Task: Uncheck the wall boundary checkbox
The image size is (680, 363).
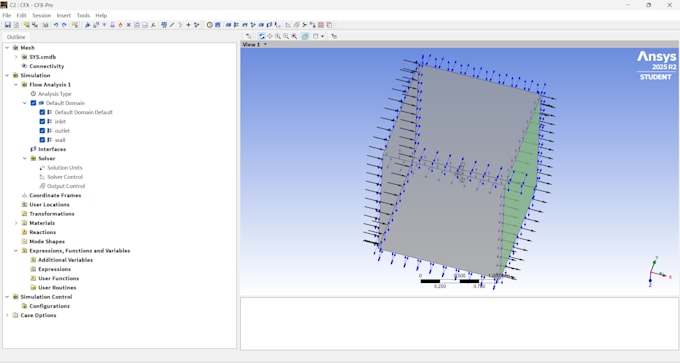Action: [42, 140]
